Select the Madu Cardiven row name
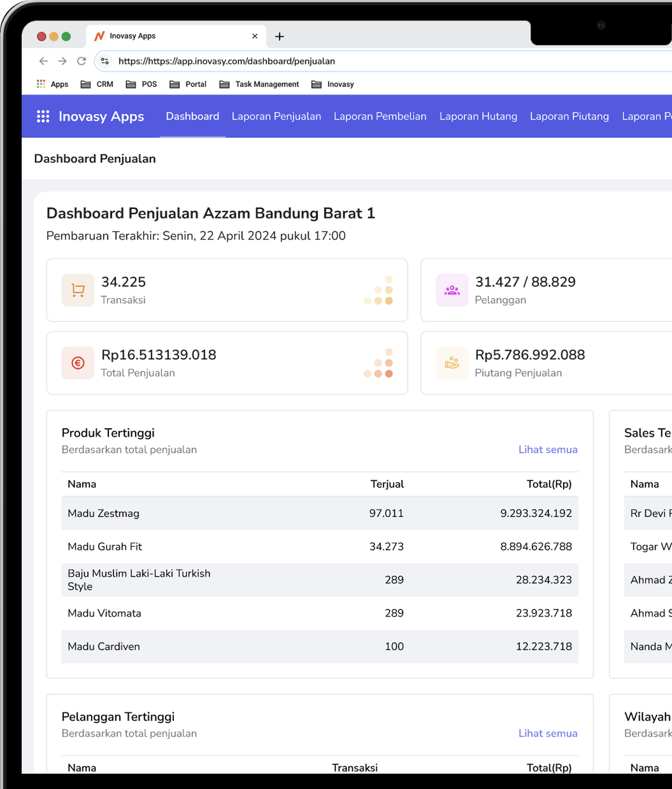The image size is (672, 789). 104,646
